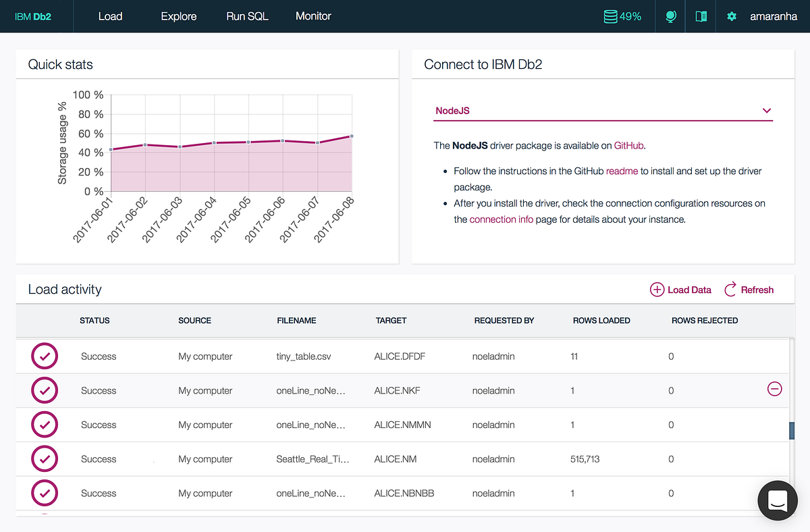Open the chat support bubble

778,501
